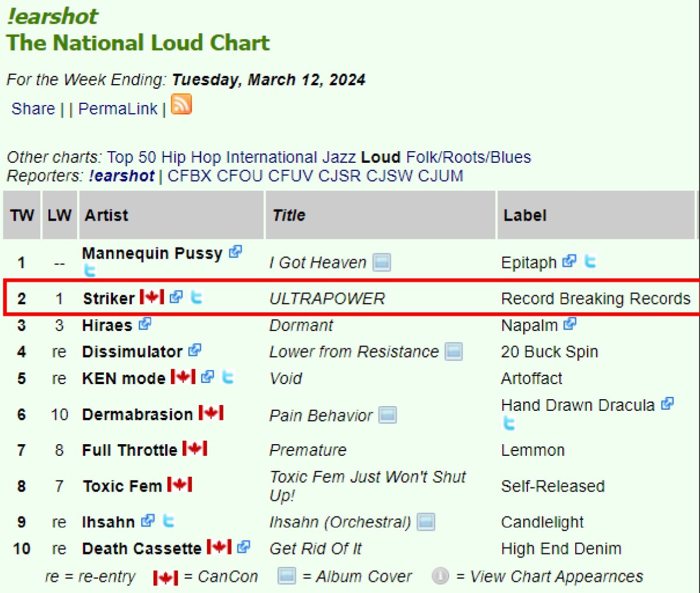Open Hand Drawn Dracula's Twitter icon
The height and width of the screenshot is (593, 700).
pyautogui.click(x=508, y=424)
